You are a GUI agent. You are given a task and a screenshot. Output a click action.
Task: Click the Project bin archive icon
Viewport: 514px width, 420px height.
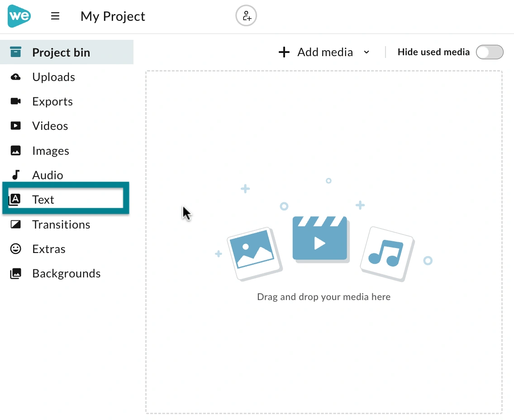(x=15, y=52)
